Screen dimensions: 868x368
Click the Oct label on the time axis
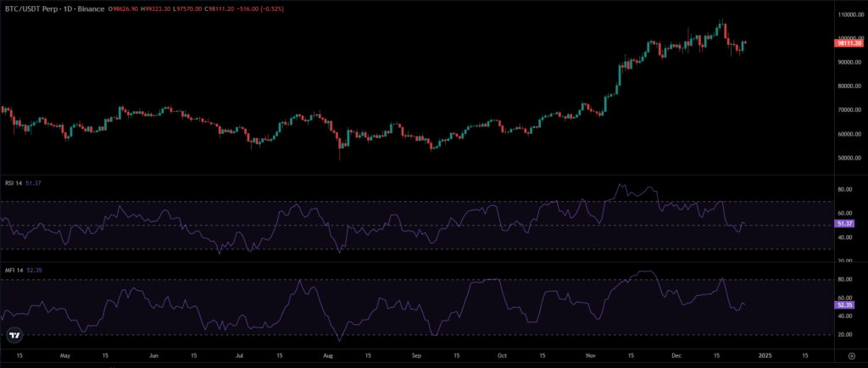tap(502, 354)
